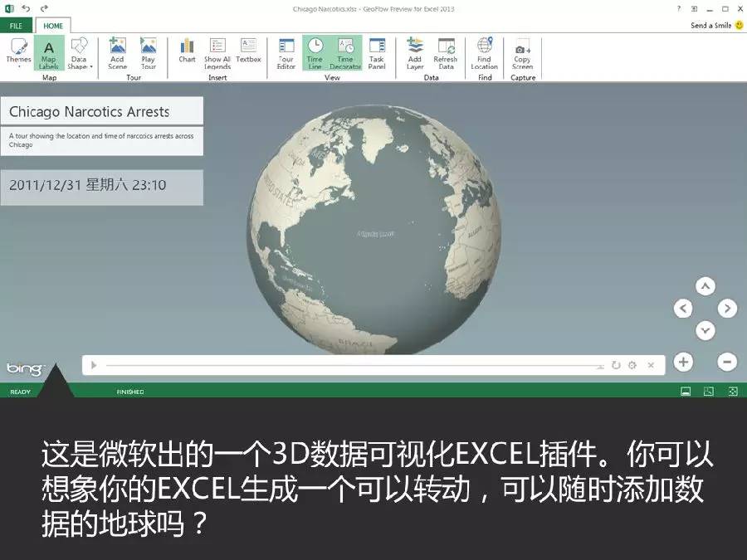Screen dimensions: 747x560
Task: Click Add Layer in Data group
Action: [x=414, y=52]
